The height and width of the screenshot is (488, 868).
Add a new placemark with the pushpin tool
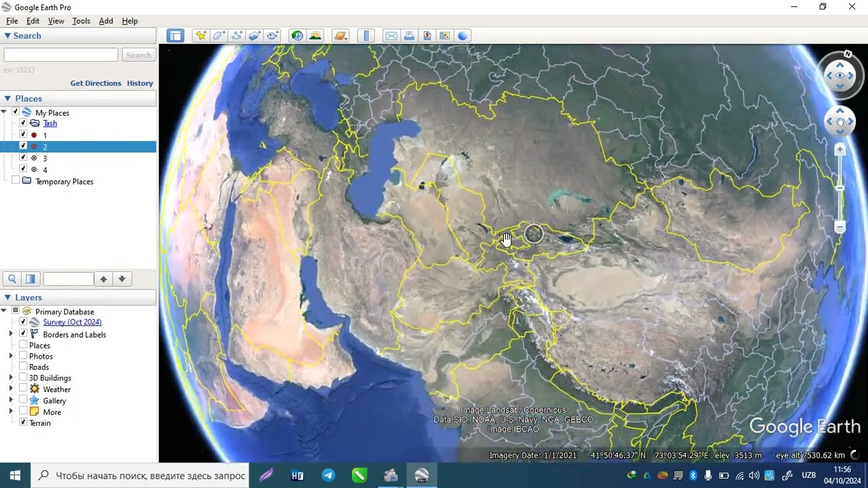point(200,36)
